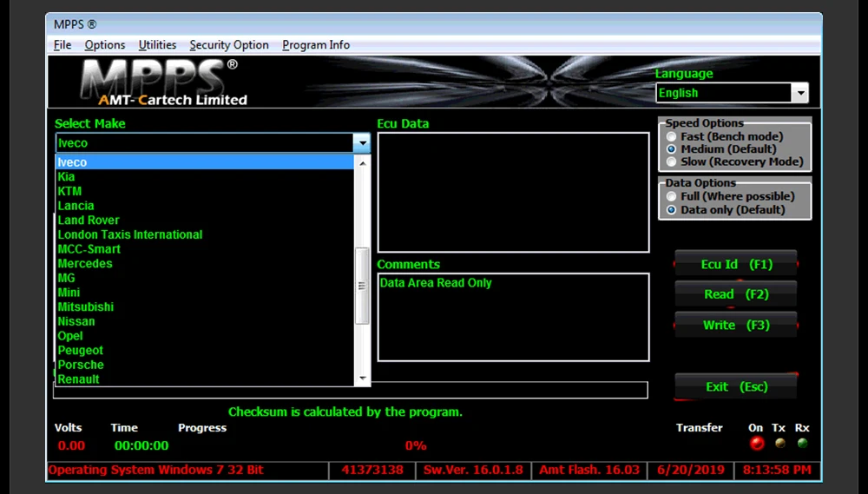
Task: Click the Select Make field showing Iveco
Action: tap(205, 143)
